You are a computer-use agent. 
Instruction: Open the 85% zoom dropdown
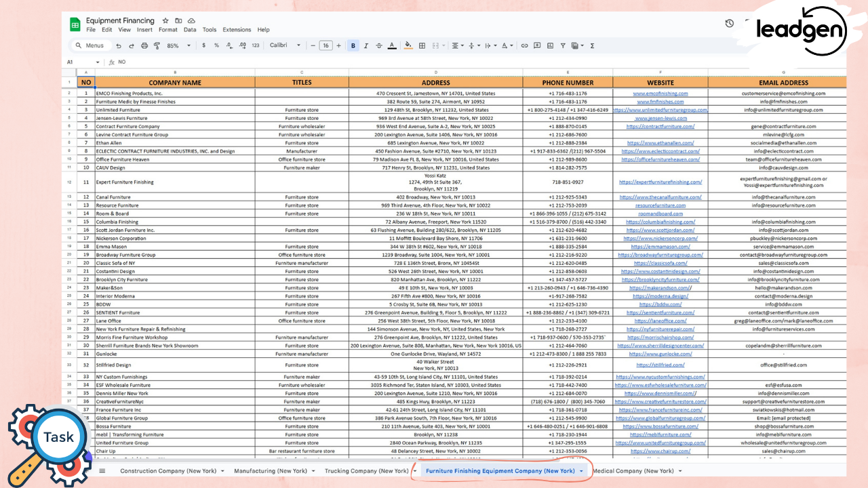tap(178, 46)
